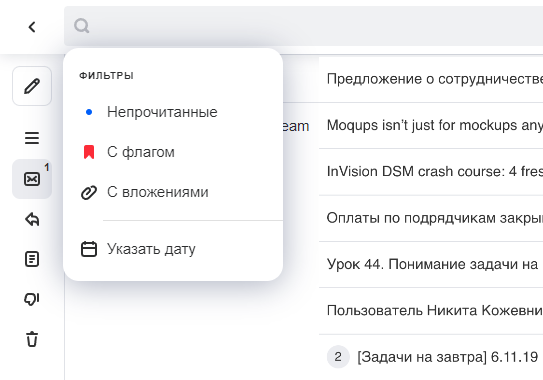Open email Moqups isn't just for mockups
Image resolution: width=543 pixels, height=380 pixels.
coord(431,125)
